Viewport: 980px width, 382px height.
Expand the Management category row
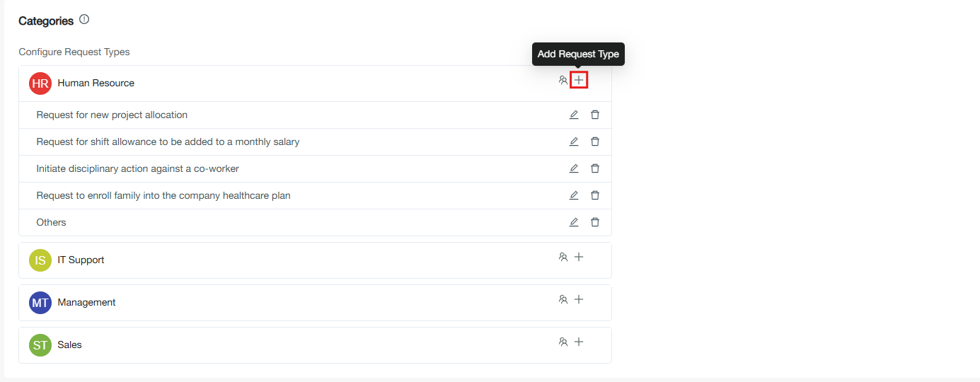click(x=86, y=303)
